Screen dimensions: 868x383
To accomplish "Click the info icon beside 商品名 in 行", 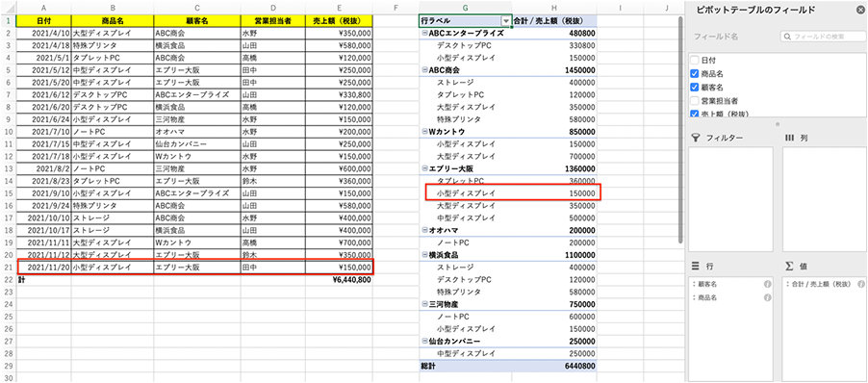I will pyautogui.click(x=768, y=297).
